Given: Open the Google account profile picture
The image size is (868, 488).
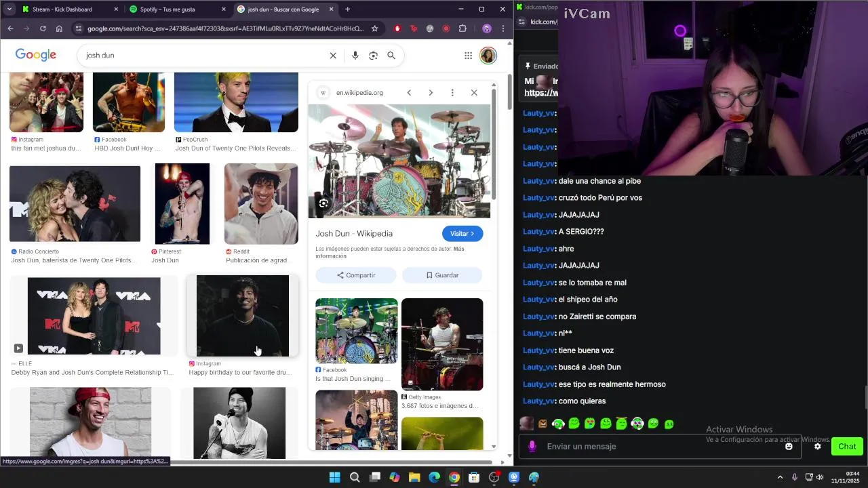Looking at the screenshot, I should click(488, 56).
